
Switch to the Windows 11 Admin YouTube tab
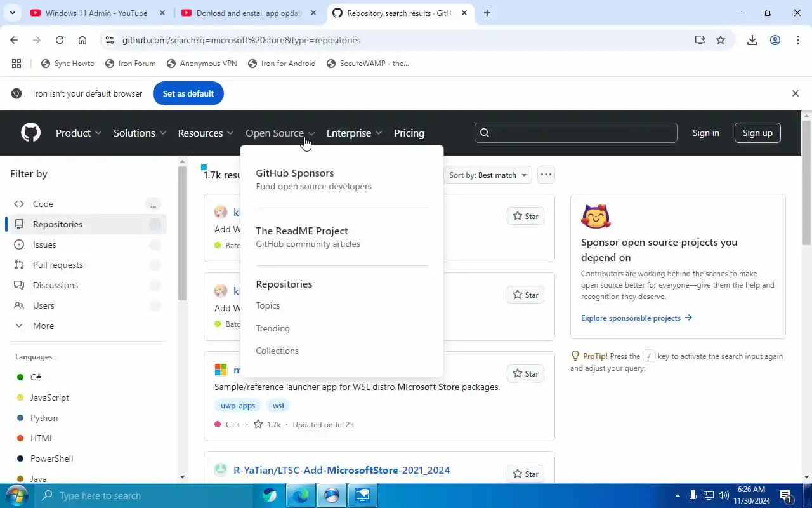96,13
